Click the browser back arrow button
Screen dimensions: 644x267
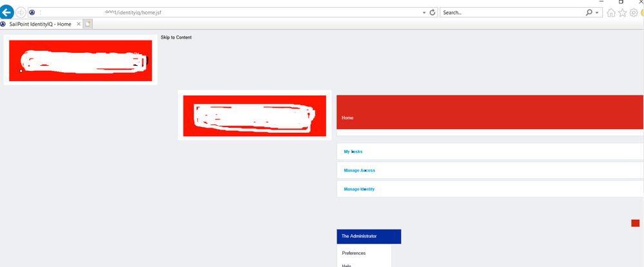[7, 12]
